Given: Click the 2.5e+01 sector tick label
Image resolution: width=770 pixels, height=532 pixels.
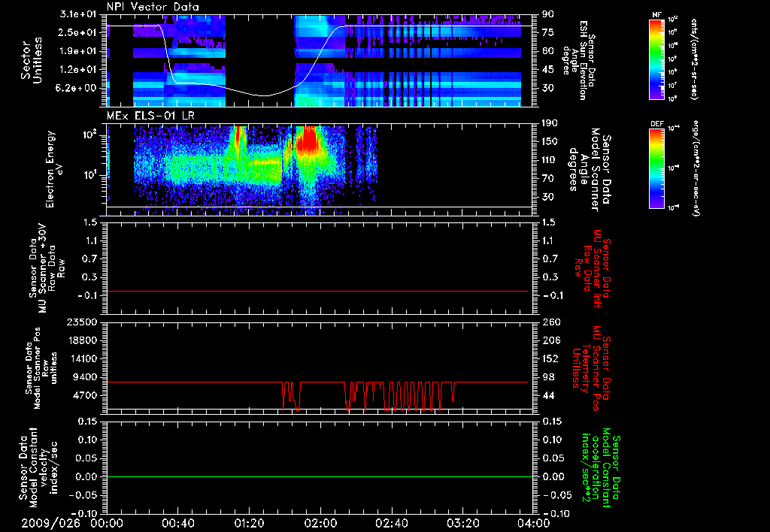Looking at the screenshot, I should pyautogui.click(x=78, y=32).
